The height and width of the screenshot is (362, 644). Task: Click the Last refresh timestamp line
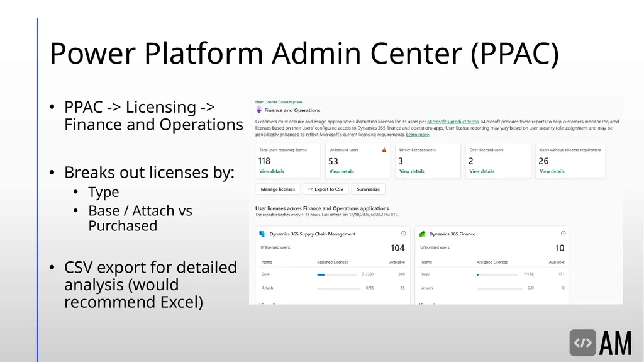coord(326,214)
